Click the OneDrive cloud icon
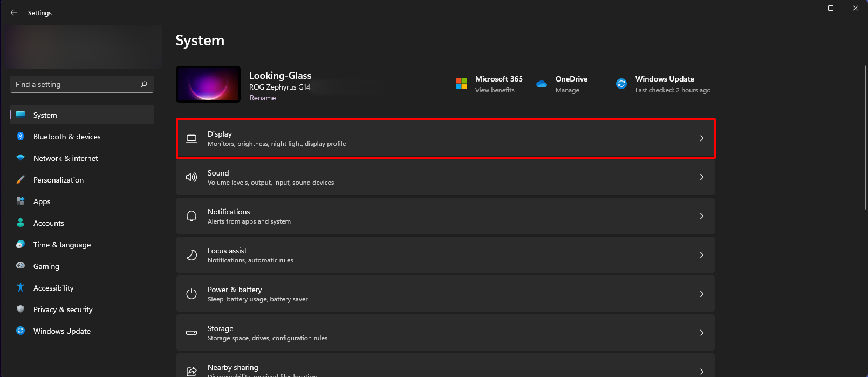868x377 pixels. (542, 84)
